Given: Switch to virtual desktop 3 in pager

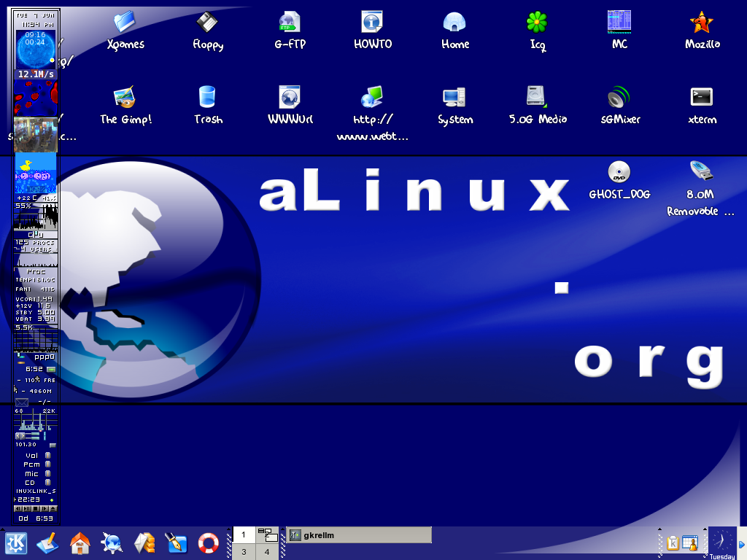Looking at the screenshot, I should (x=244, y=552).
